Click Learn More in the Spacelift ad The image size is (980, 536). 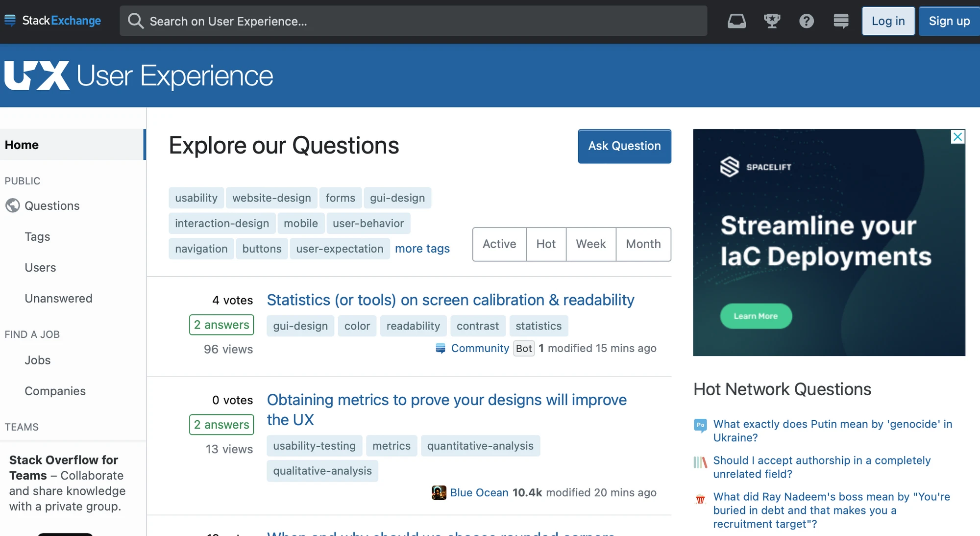[x=756, y=316]
